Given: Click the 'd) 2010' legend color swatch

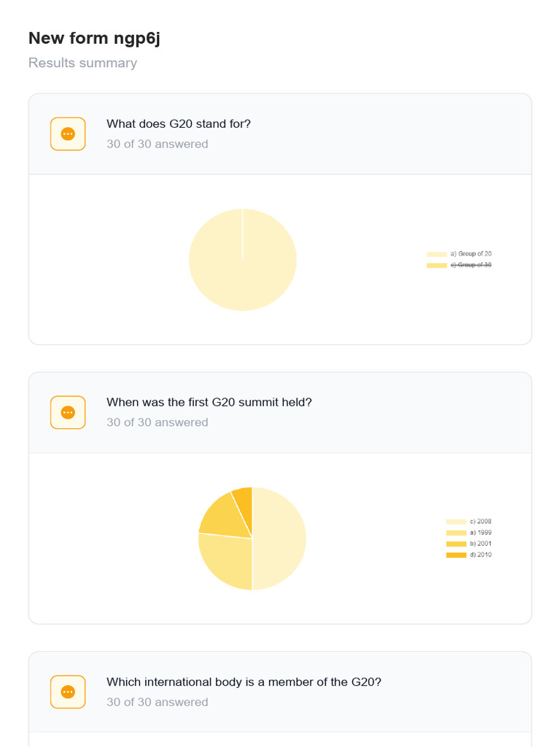Looking at the screenshot, I should coord(456,555).
